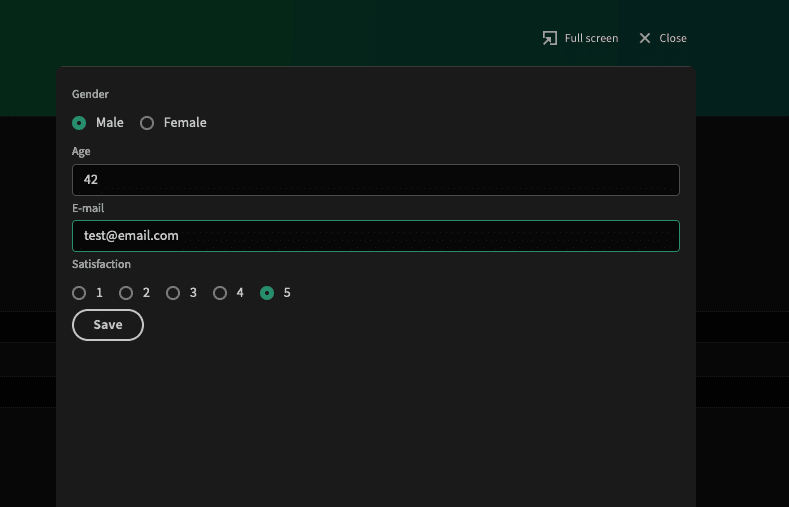This screenshot has height=507, width=789.
Task: Click the "Age" field label
Action: (x=81, y=151)
